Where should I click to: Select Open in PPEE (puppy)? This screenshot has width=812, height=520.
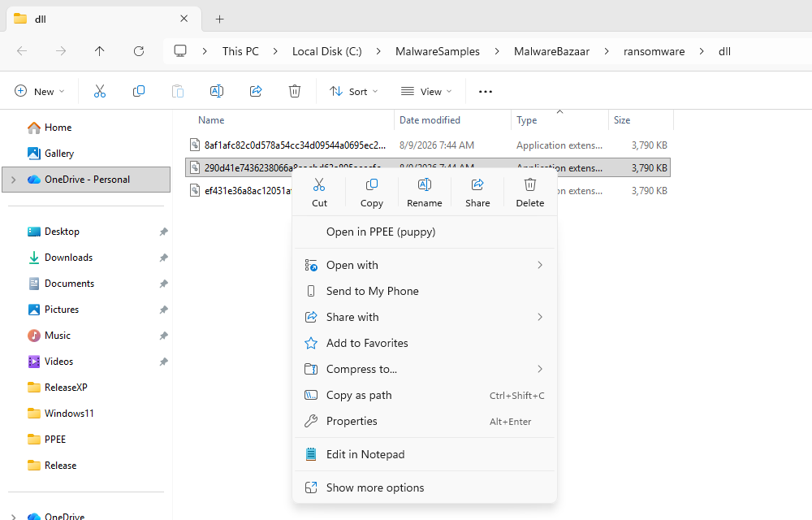[425, 232]
